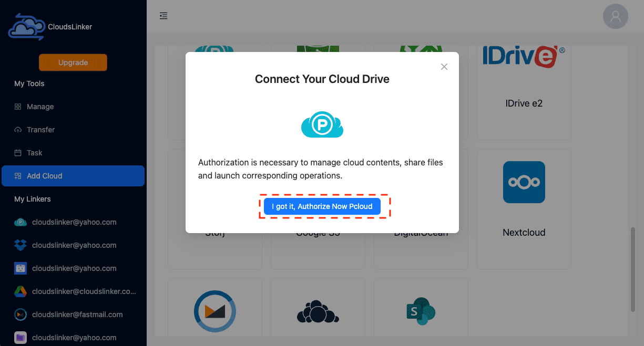Click the CloudsLinker brand name

tap(70, 27)
